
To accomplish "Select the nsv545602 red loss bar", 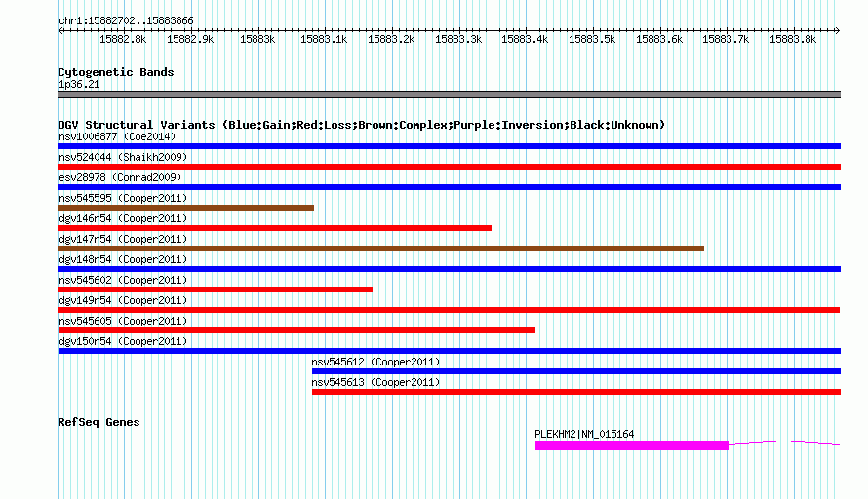I will [215, 289].
